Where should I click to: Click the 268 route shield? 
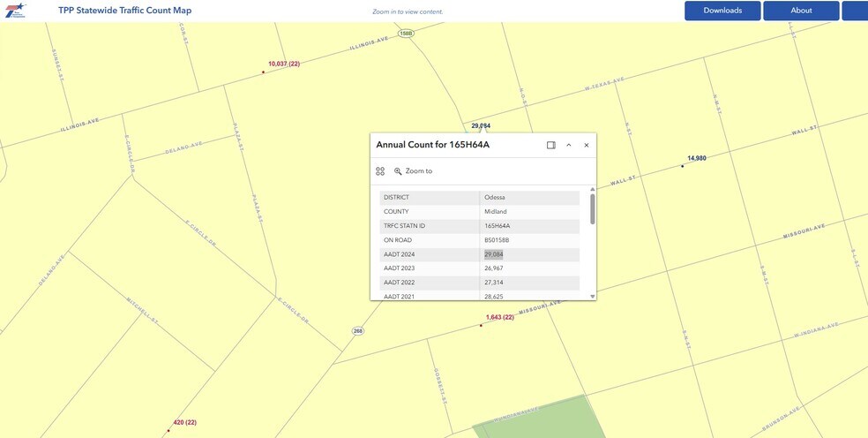tap(358, 331)
